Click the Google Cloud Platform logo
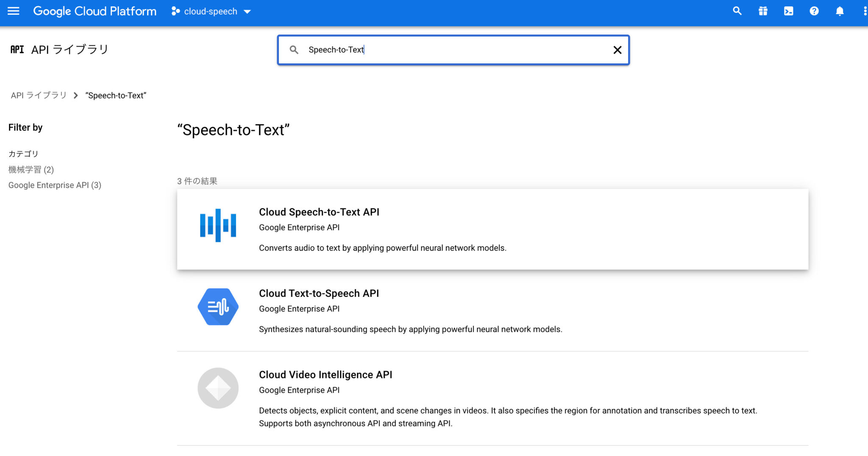Image resolution: width=868 pixels, height=456 pixels. pyautogui.click(x=94, y=11)
